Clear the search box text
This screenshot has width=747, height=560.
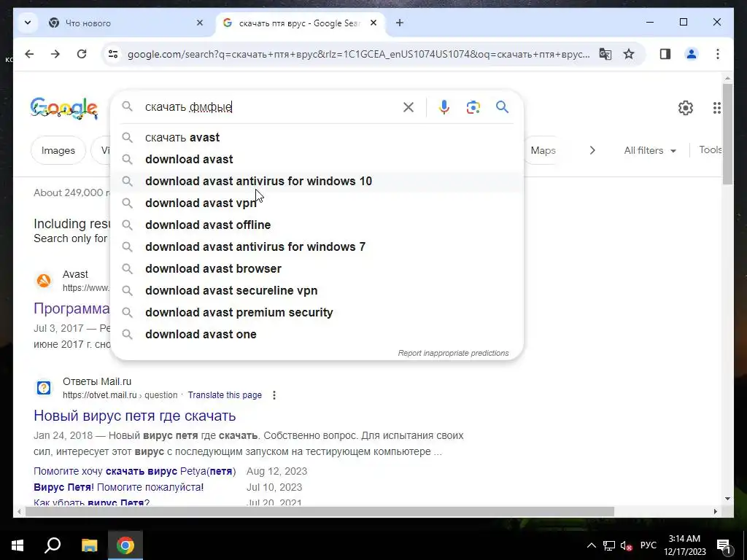tap(409, 107)
